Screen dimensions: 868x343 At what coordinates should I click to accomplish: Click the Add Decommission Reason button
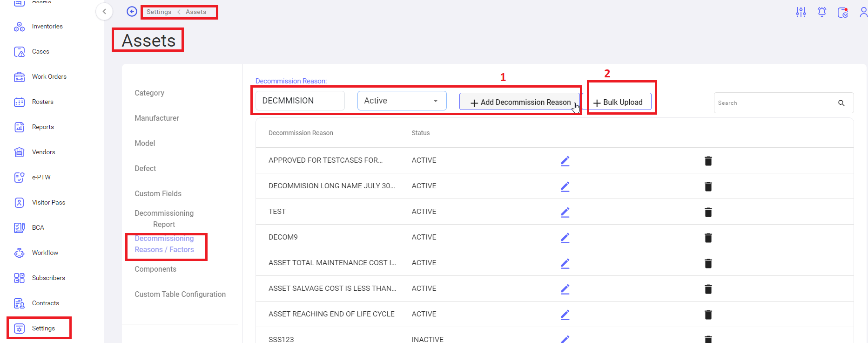(x=519, y=102)
